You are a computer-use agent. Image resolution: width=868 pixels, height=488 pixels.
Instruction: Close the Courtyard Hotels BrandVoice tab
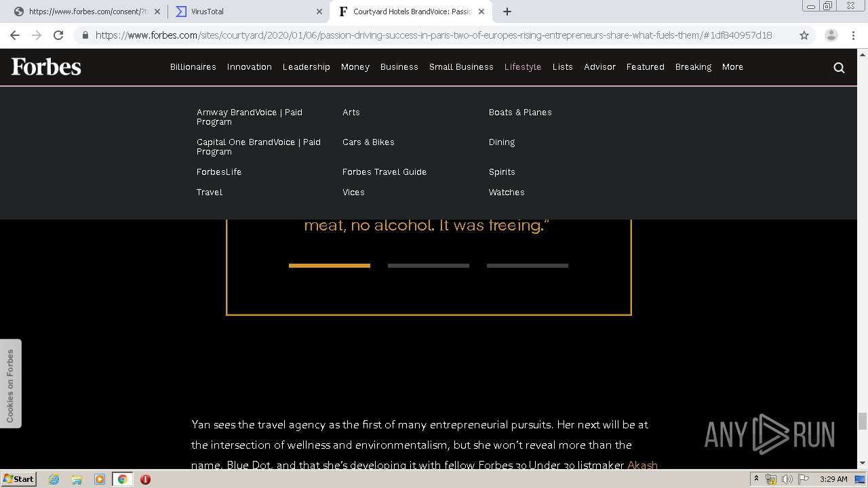[x=481, y=12]
